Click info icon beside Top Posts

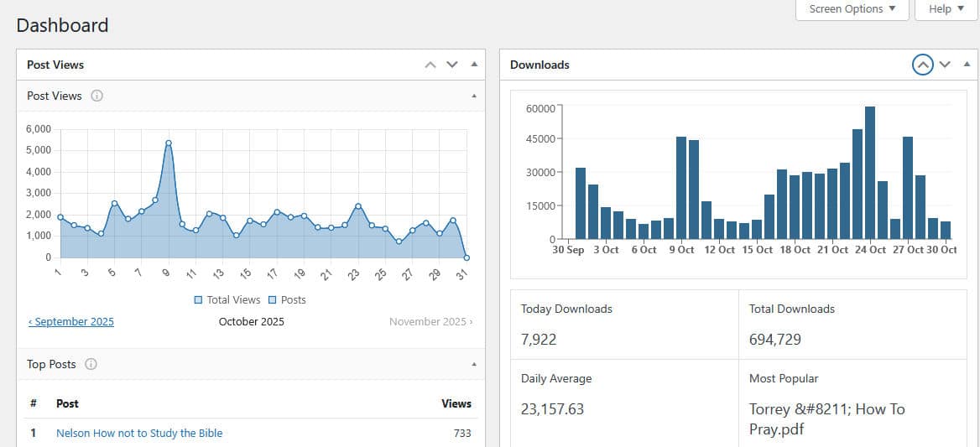coord(91,364)
